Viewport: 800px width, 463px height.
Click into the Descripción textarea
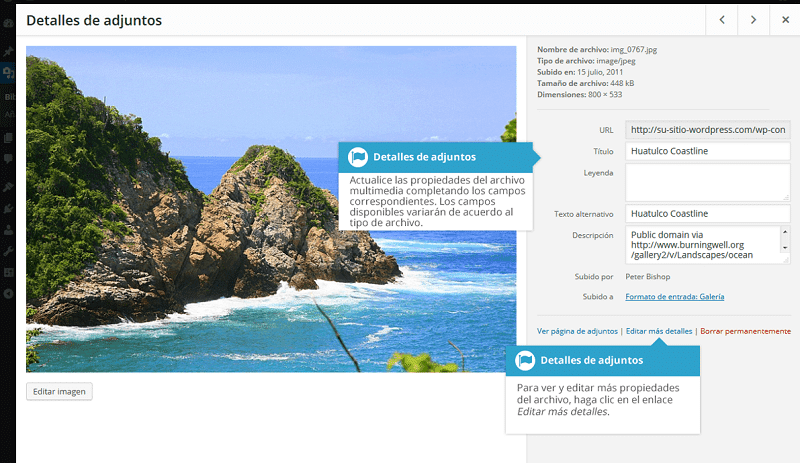pos(708,245)
